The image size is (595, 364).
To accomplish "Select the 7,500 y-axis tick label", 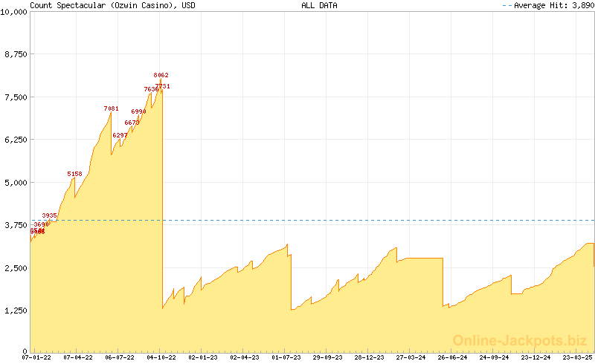I will tap(16, 97).
